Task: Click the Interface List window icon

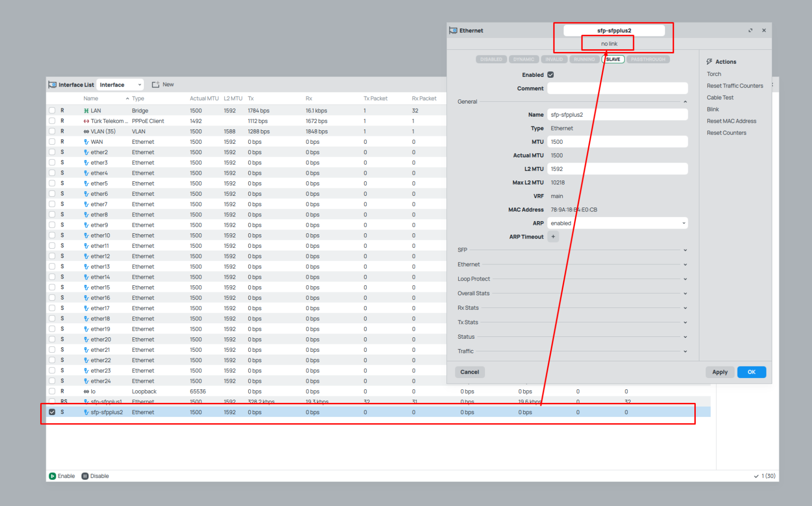Action: tap(52, 85)
